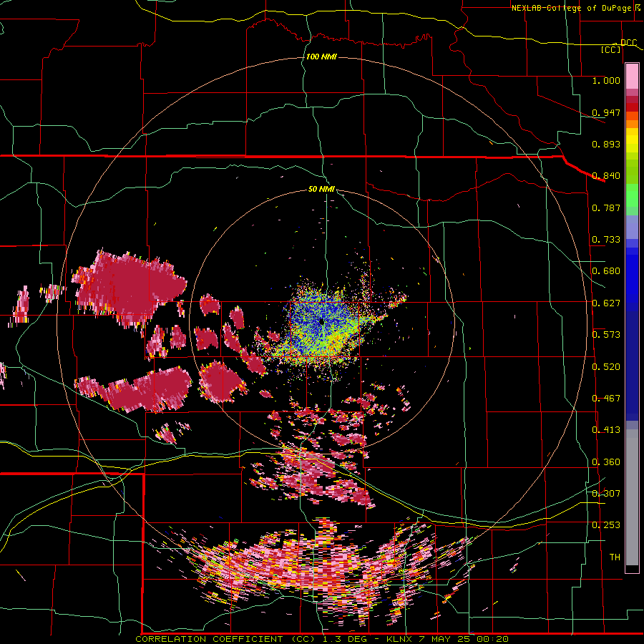Click the 0.360 legend value
Image resolution: width=644 pixels, height=644 pixels.
pos(606,462)
